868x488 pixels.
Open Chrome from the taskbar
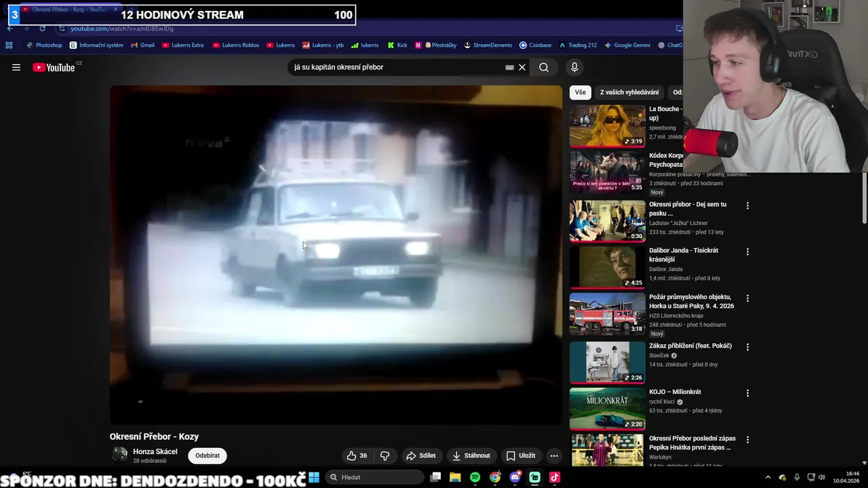pos(495,477)
